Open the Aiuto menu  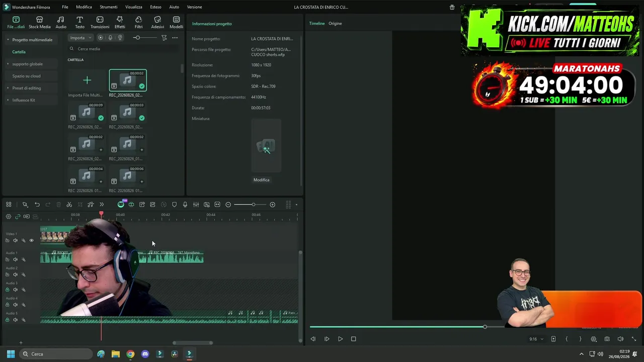(x=174, y=7)
